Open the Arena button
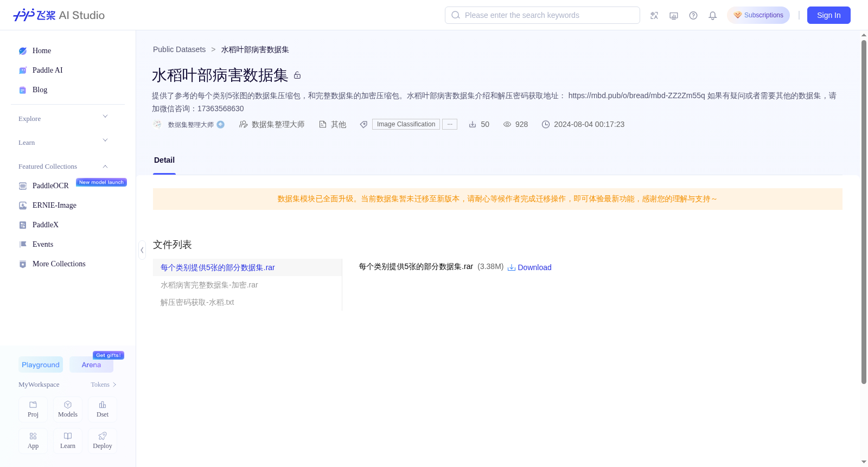This screenshot has height=467, width=868. [91, 364]
